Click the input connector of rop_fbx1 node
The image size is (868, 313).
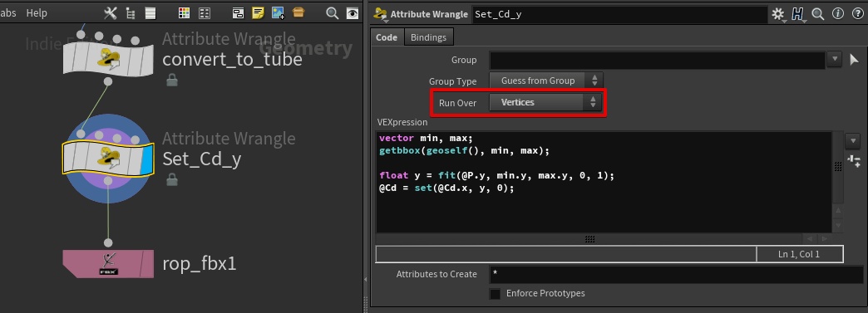click(108, 242)
